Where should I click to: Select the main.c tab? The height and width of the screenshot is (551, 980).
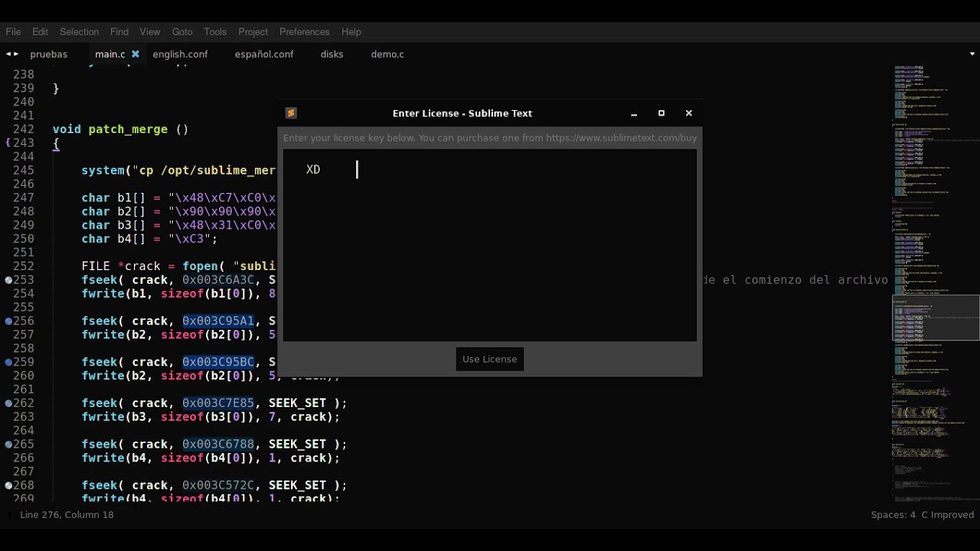pyautogui.click(x=109, y=54)
